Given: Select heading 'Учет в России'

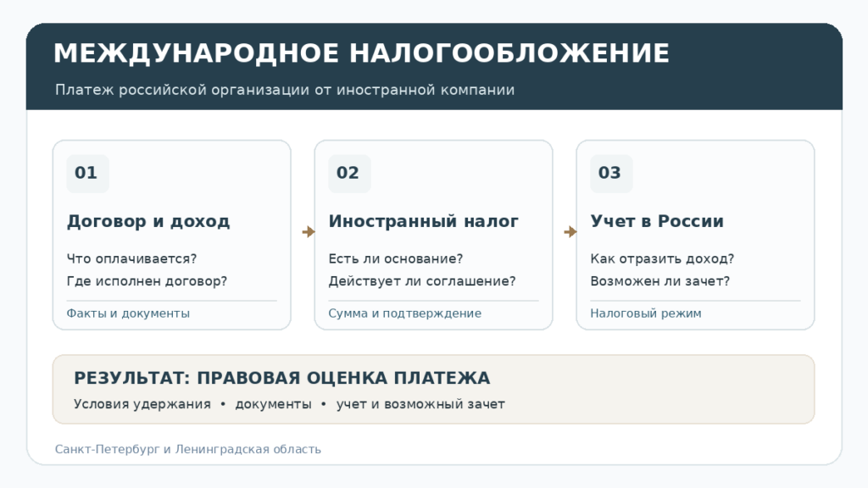Looking at the screenshot, I should pyautogui.click(x=657, y=221).
